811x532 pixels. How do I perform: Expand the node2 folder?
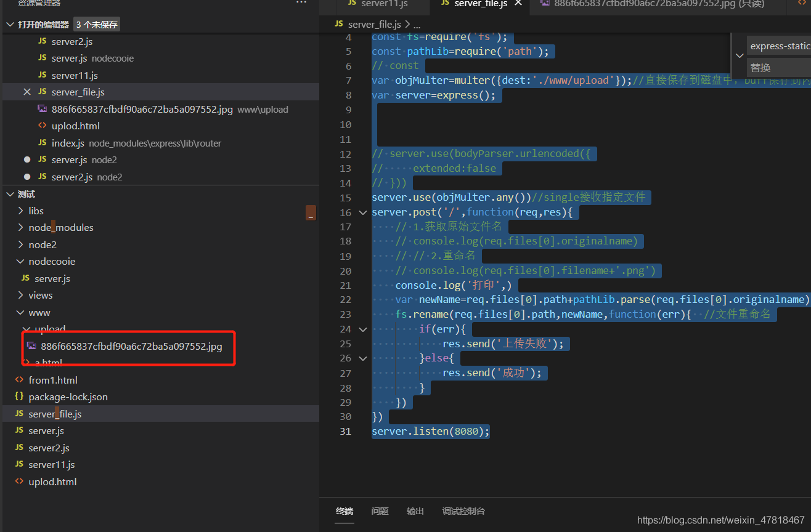pyautogui.click(x=21, y=244)
